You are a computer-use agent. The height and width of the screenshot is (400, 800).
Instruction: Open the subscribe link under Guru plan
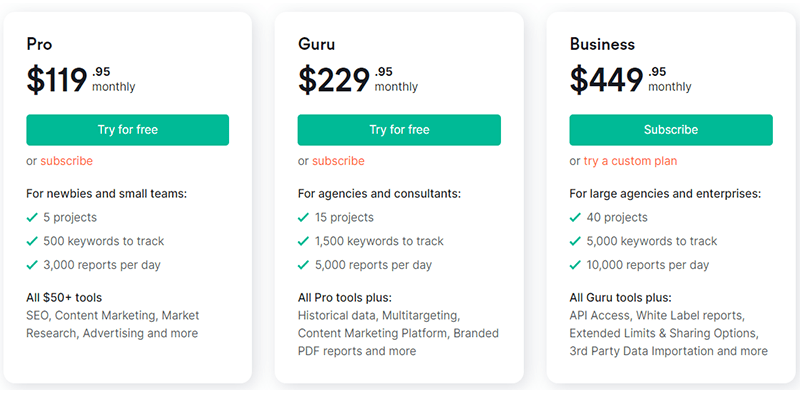pos(338,161)
